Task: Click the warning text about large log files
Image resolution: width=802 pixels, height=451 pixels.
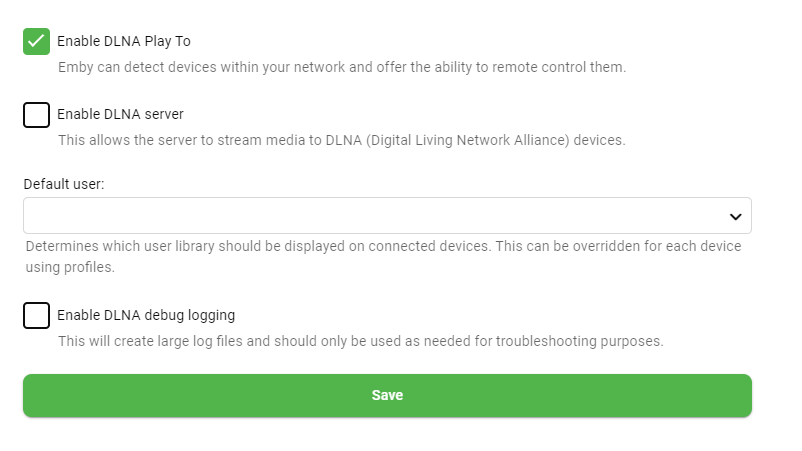Action: [360, 341]
